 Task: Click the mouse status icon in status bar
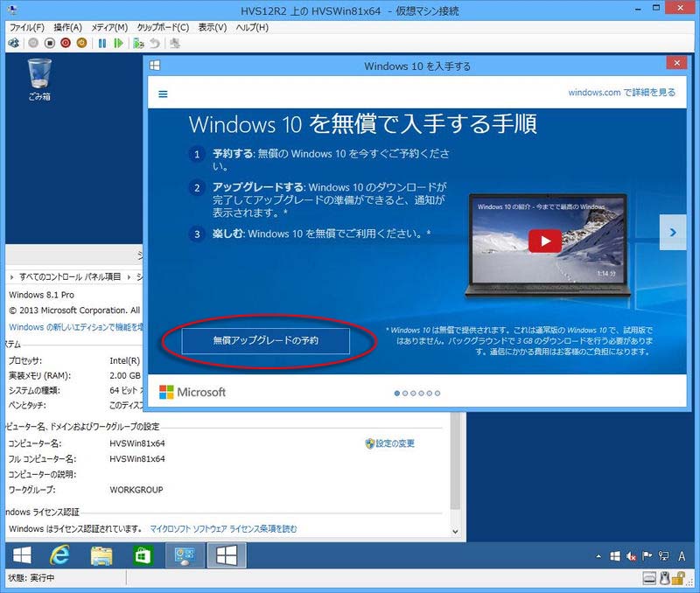(665, 578)
